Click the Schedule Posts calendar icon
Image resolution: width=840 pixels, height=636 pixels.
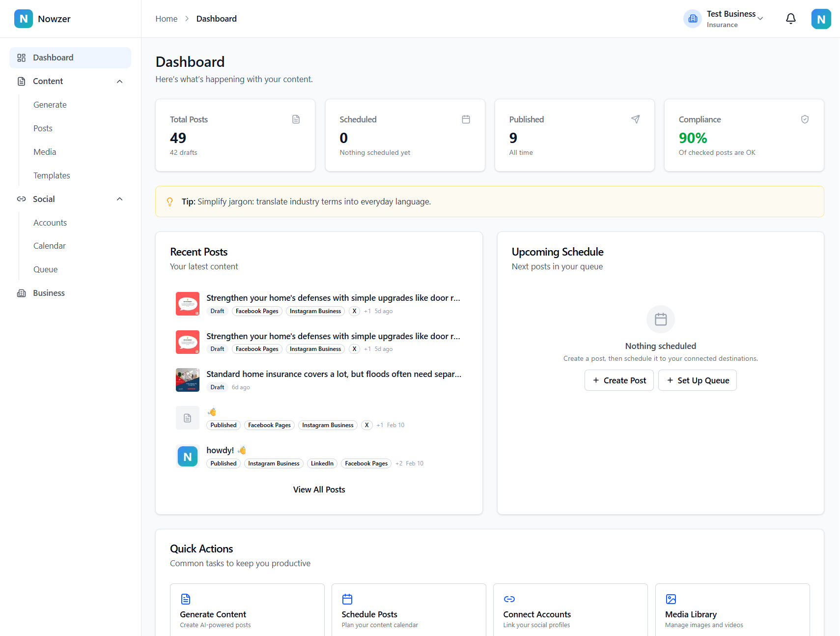(x=347, y=599)
